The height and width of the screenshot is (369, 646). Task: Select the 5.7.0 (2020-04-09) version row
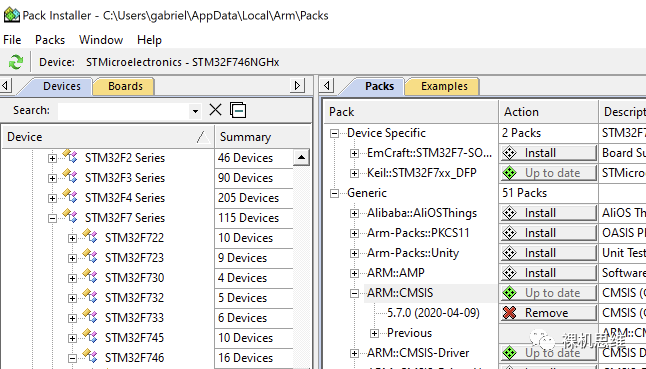[x=433, y=313]
